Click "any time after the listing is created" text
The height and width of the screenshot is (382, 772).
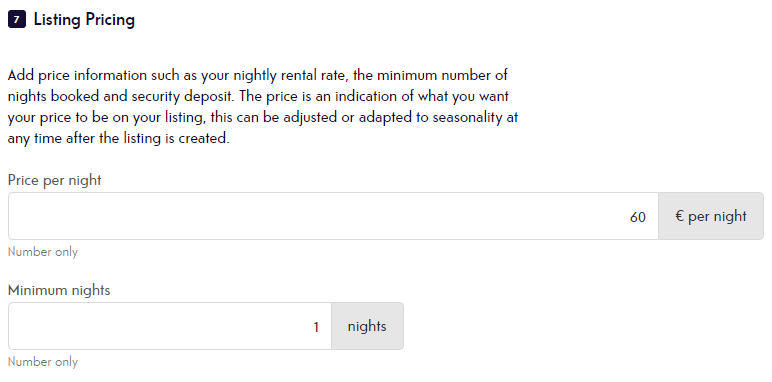coord(119,138)
